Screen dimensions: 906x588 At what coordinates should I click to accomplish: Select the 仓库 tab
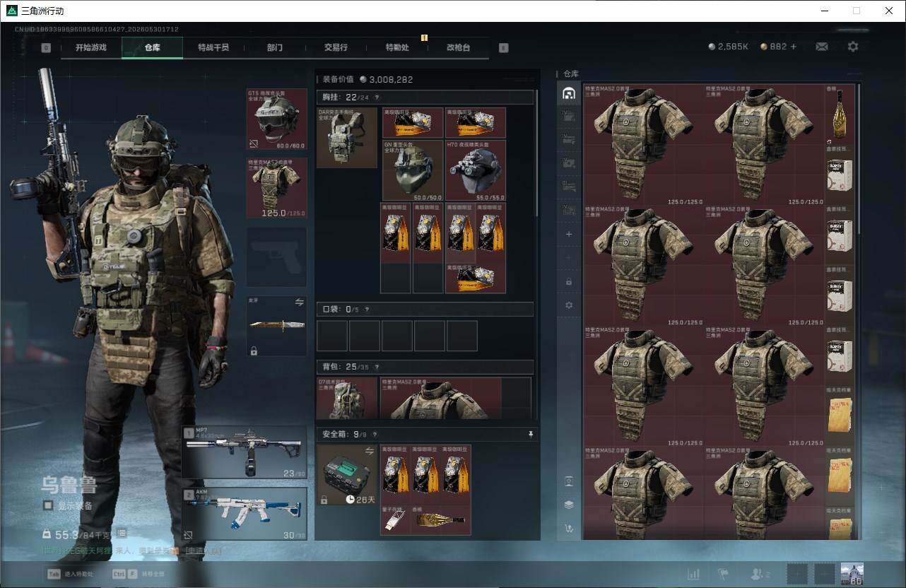click(x=152, y=47)
